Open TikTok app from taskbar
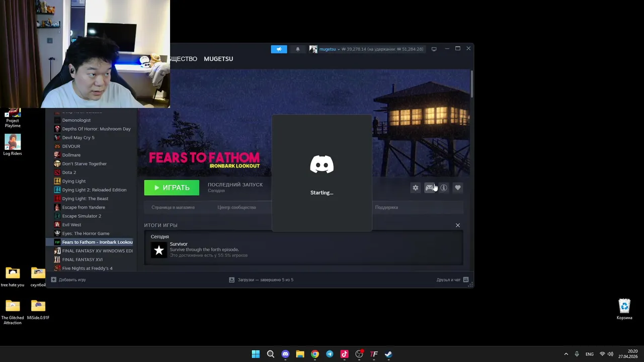Viewport: 644px width, 362px height. tap(344, 354)
